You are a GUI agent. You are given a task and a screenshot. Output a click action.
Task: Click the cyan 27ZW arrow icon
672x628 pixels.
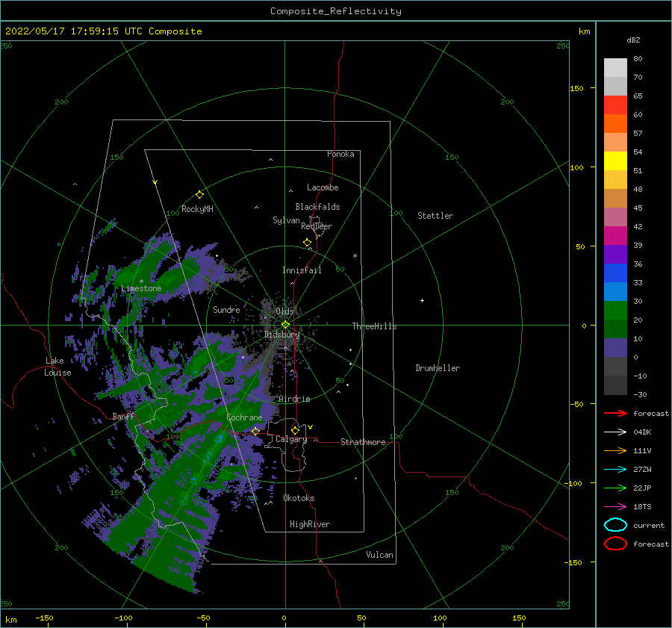point(615,470)
